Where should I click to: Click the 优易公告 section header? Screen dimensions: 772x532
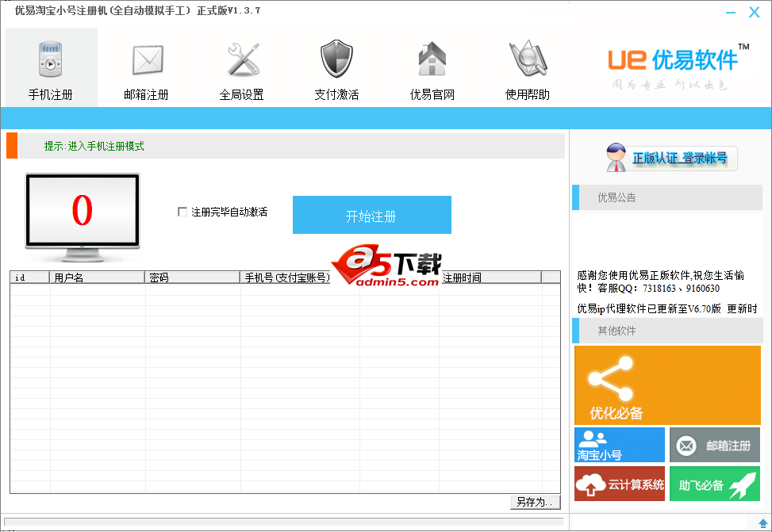coord(667,197)
